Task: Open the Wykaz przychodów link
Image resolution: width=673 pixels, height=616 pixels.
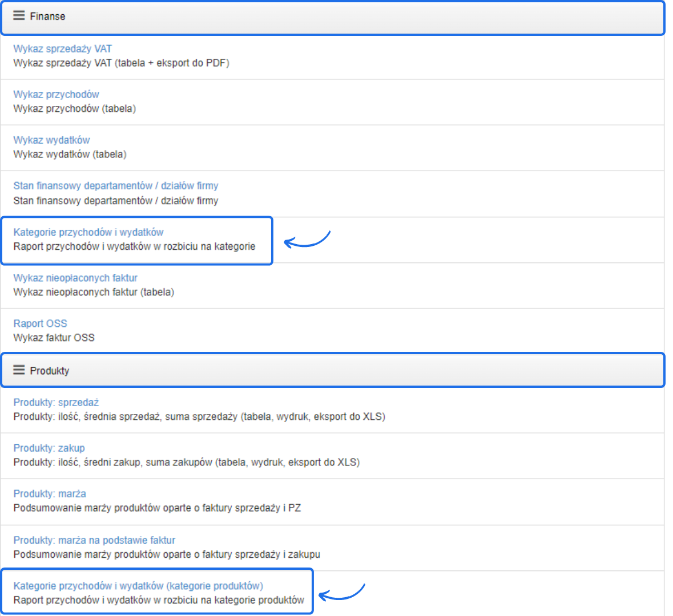Action: 57,94
